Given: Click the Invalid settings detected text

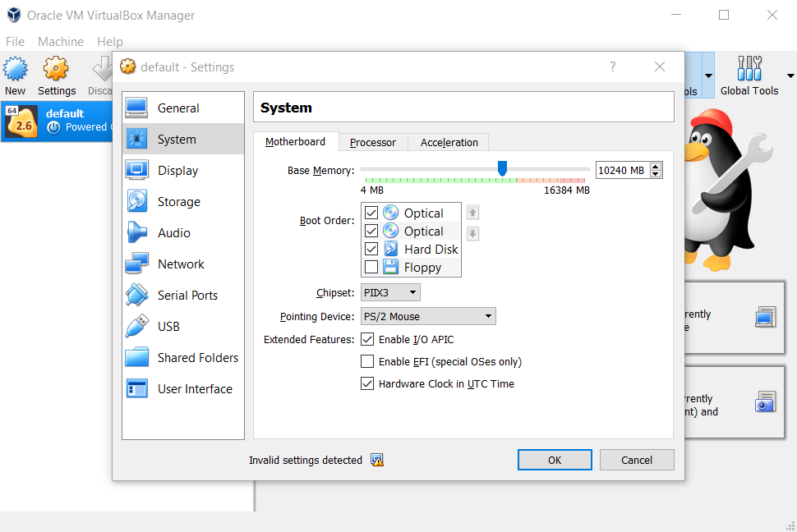Looking at the screenshot, I should point(306,460).
